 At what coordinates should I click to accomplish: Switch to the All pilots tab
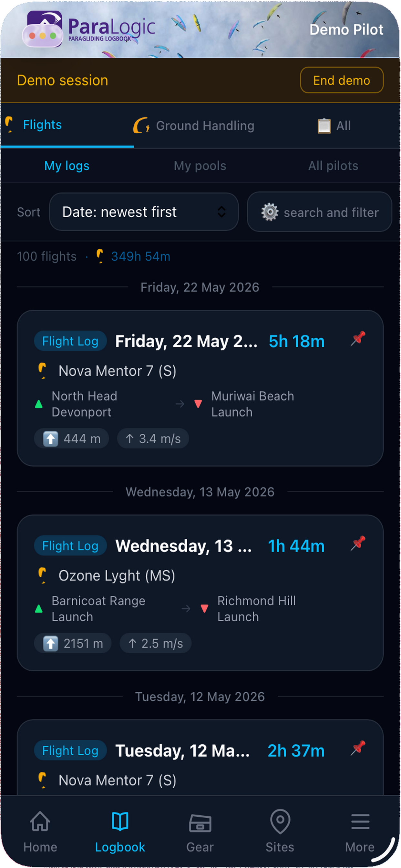[x=333, y=165]
